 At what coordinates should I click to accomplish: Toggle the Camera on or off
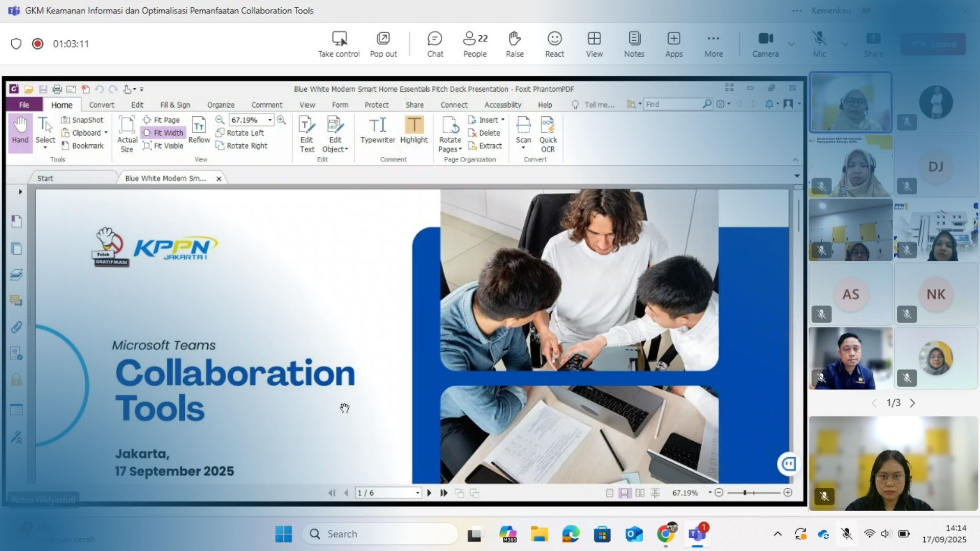(765, 44)
